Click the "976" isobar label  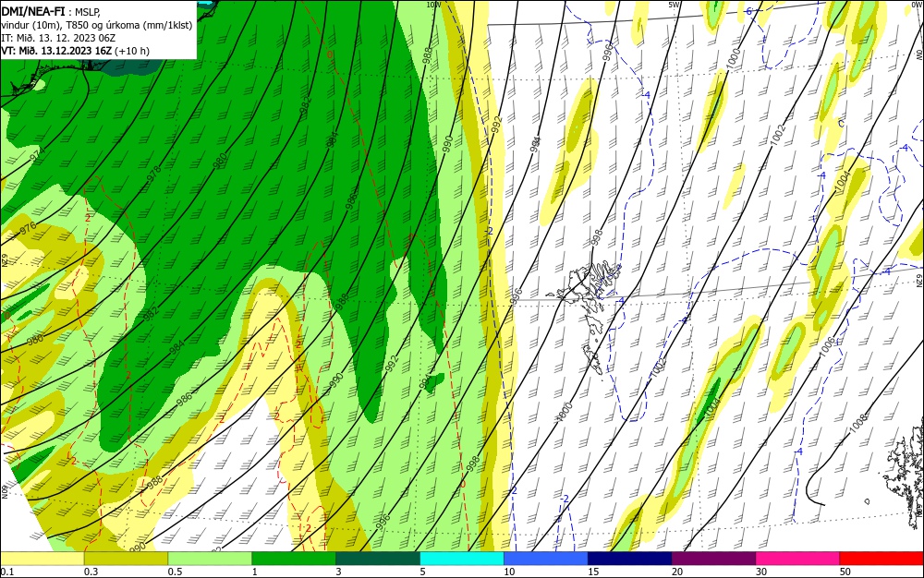(x=28, y=228)
